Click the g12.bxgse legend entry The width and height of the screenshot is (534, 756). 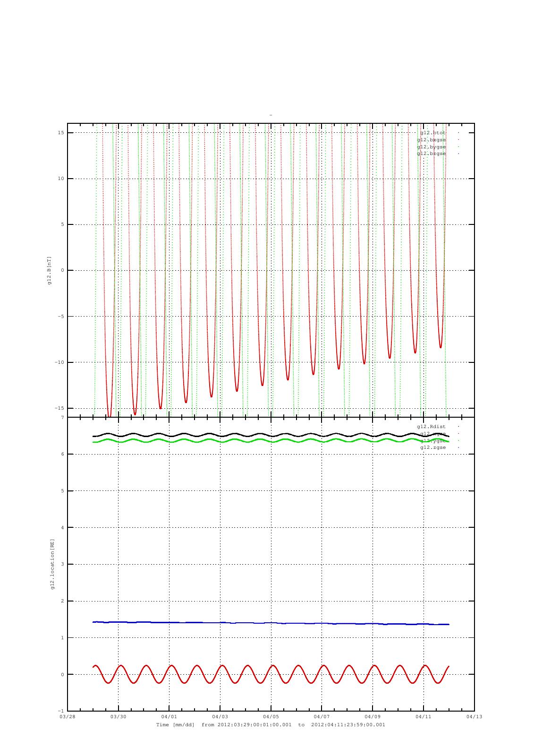coord(432,140)
